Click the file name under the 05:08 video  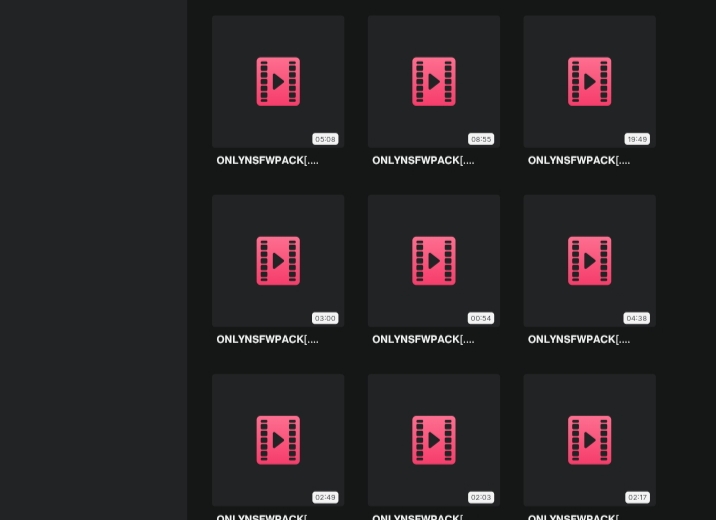[267, 160]
